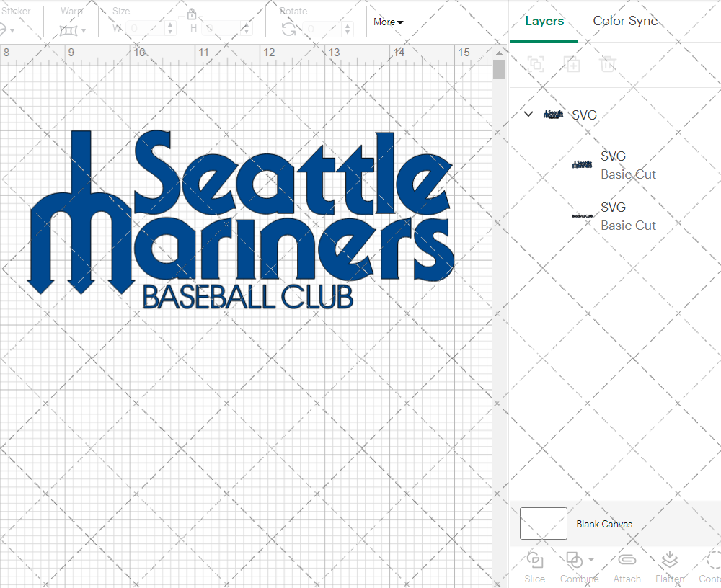721x588 pixels.
Task: Click the Attach tool icon
Action: click(x=627, y=559)
